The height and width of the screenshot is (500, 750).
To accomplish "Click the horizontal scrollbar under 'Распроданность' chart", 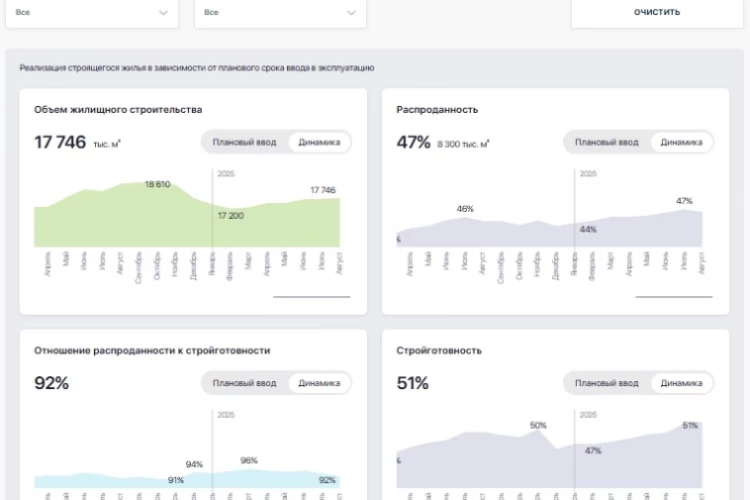I will click(674, 297).
